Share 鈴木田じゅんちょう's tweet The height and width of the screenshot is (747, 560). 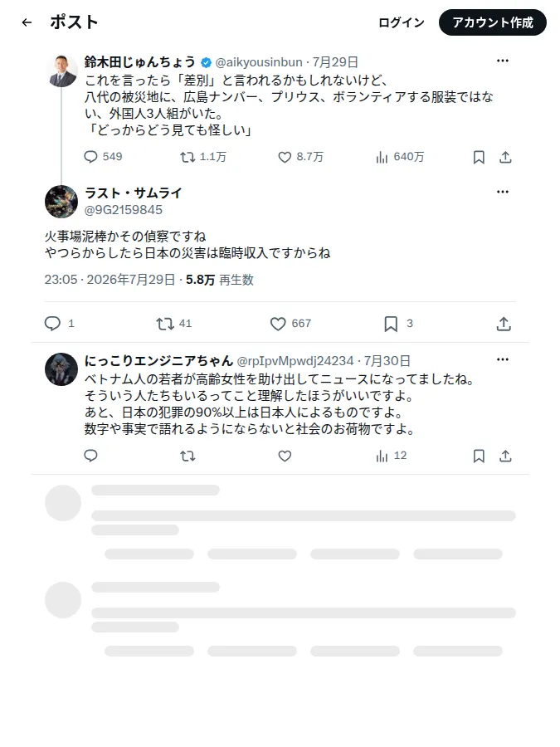point(506,157)
